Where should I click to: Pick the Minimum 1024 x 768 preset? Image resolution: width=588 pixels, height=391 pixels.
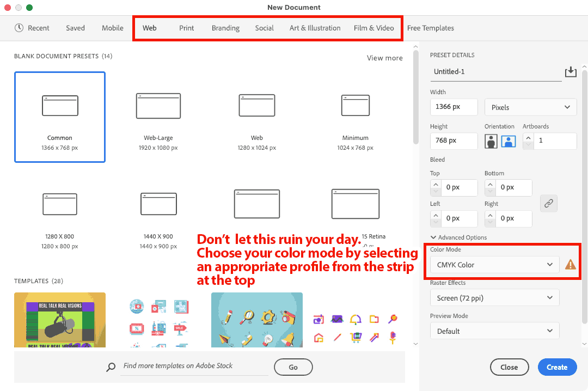coord(356,106)
